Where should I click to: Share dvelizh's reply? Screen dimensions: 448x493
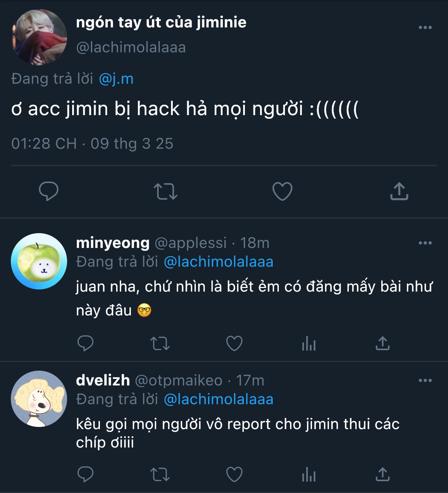pyautogui.click(x=383, y=474)
